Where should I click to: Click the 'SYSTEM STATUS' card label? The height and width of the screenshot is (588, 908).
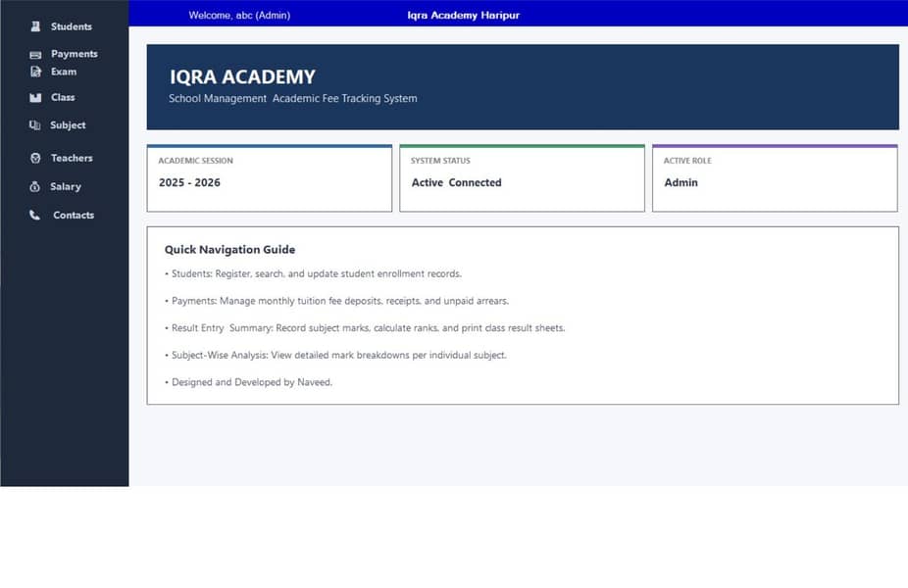pos(440,161)
